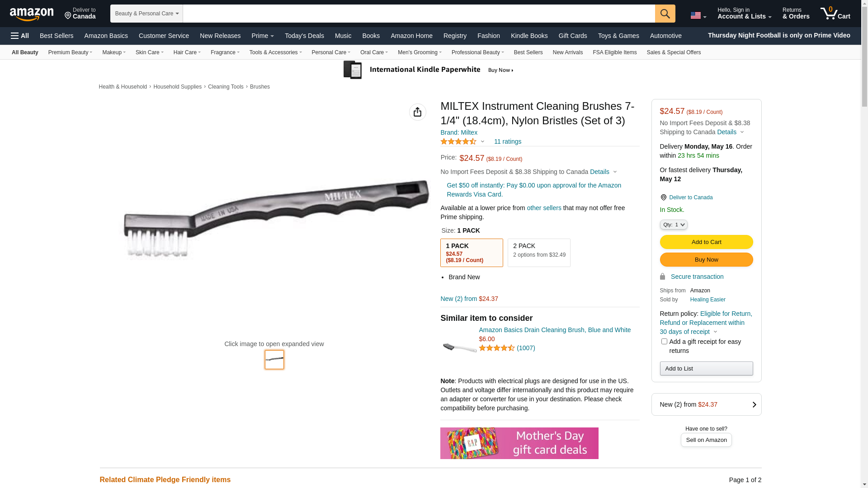The image size is (868, 488).
Task: Open Today's Deals in navigation bar
Action: [304, 36]
